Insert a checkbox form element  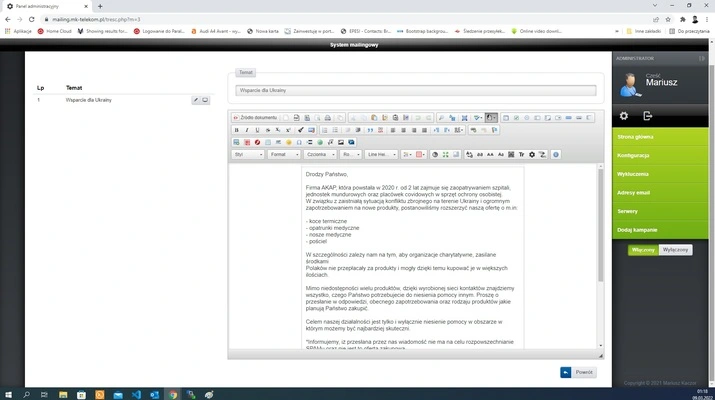point(516,118)
